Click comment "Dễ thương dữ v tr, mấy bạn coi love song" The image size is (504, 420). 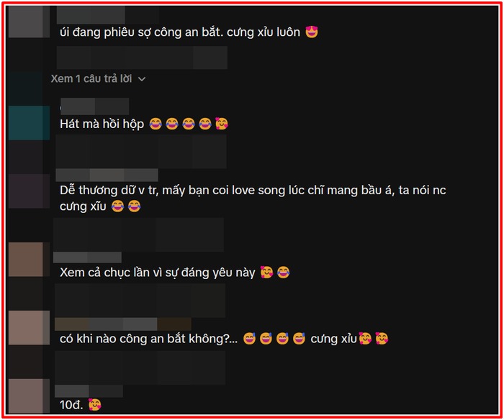tap(253, 198)
